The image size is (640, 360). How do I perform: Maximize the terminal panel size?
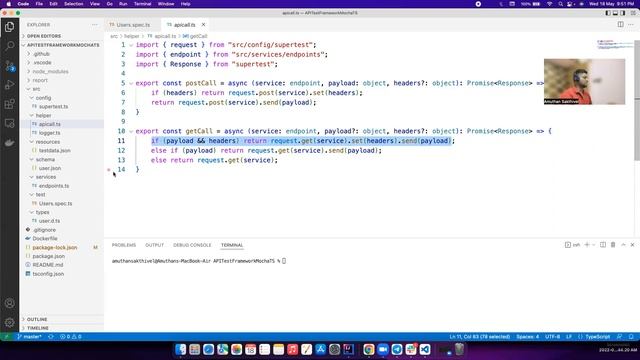pos(623,245)
